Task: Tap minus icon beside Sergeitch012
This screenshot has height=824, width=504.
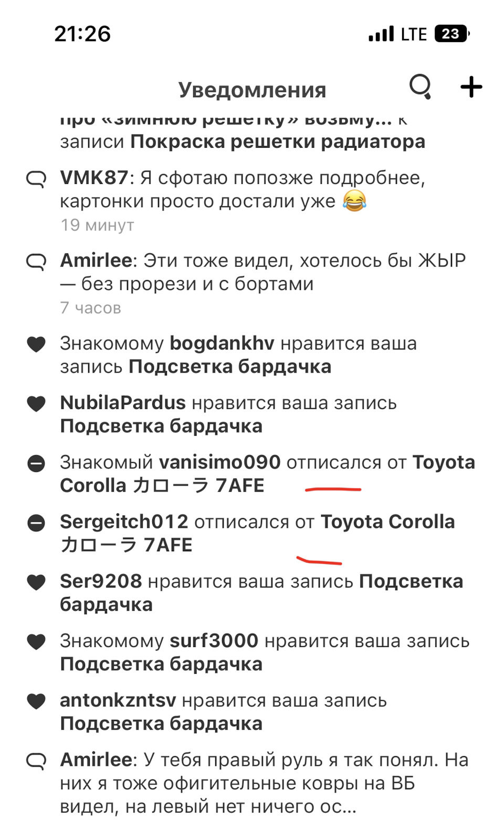Action: (36, 523)
